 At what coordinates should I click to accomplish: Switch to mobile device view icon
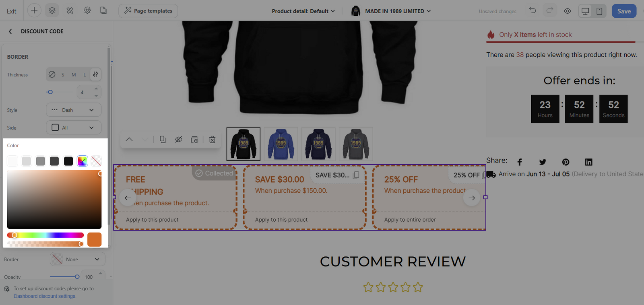[599, 11]
